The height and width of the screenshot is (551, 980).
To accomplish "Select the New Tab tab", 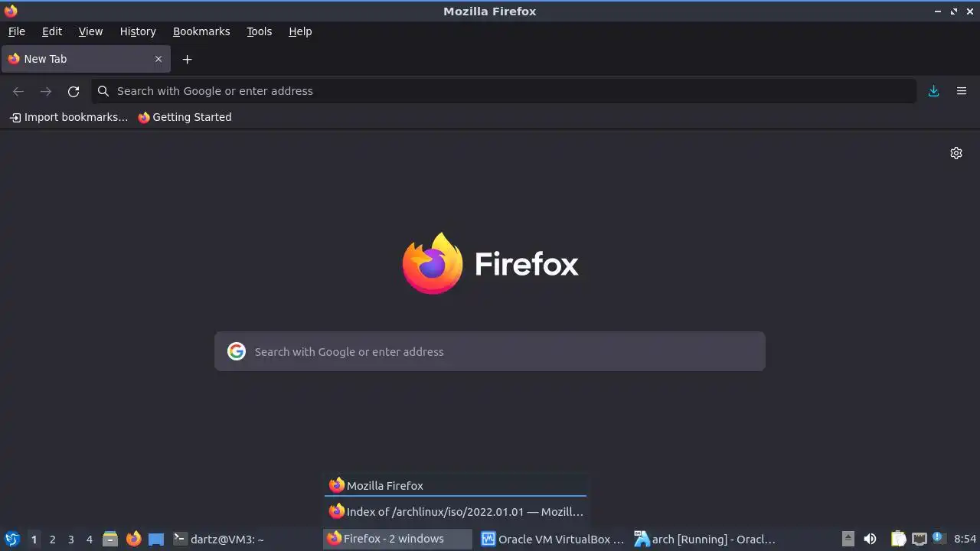I will pos(86,59).
